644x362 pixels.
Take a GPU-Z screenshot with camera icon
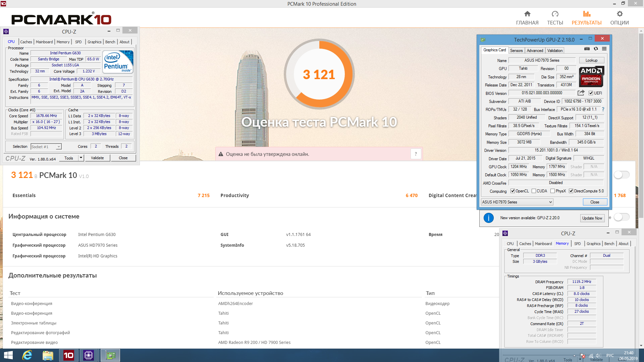click(x=587, y=49)
